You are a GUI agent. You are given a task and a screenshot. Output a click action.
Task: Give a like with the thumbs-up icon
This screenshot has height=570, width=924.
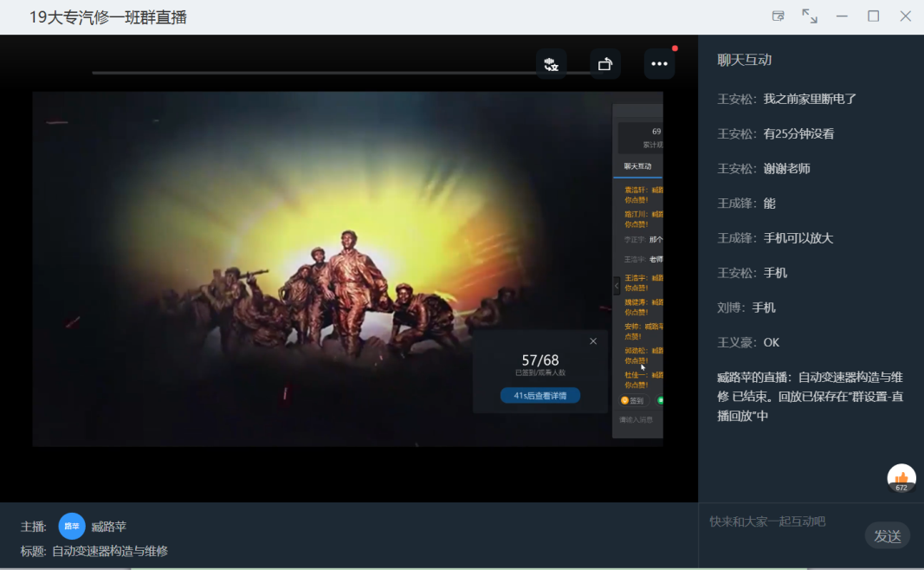[x=901, y=478]
